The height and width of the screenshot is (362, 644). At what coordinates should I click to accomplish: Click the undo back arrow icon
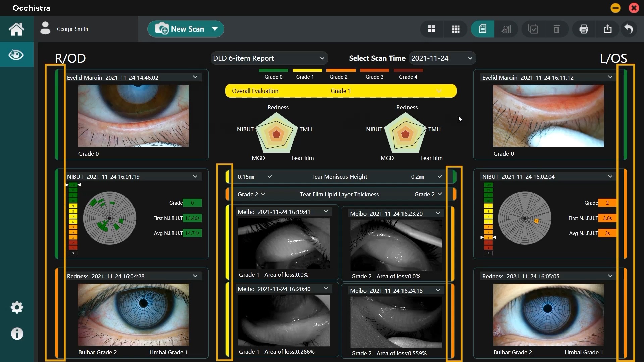pyautogui.click(x=629, y=29)
